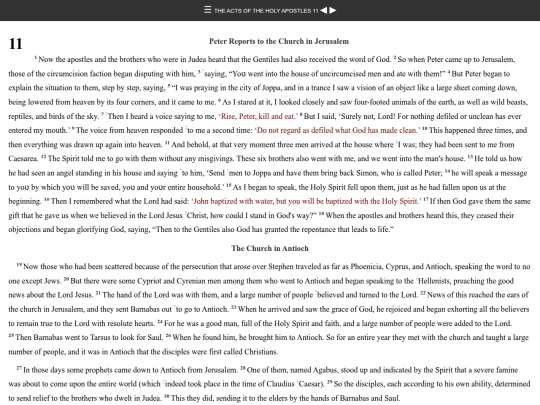Open the hamburger menu in top bar
The width and height of the screenshot is (540, 405).
tap(207, 10)
